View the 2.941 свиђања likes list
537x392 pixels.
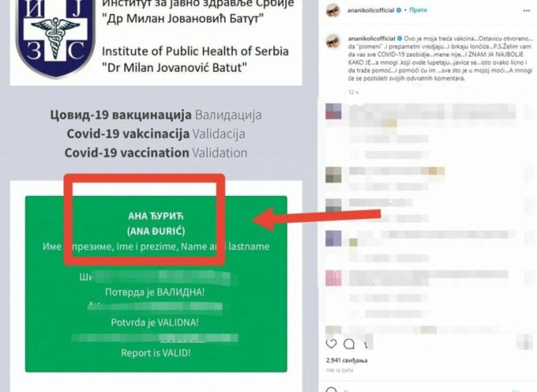pos(346,360)
